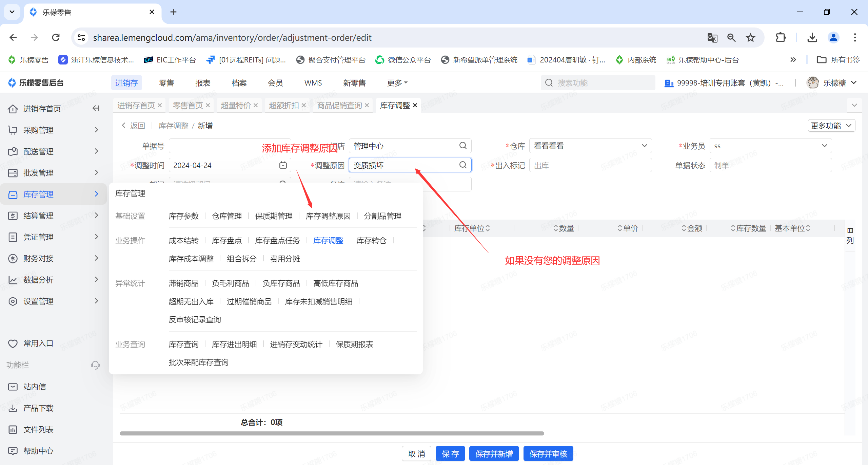
Task: Close the 超额折扣 tab
Action: point(304,106)
